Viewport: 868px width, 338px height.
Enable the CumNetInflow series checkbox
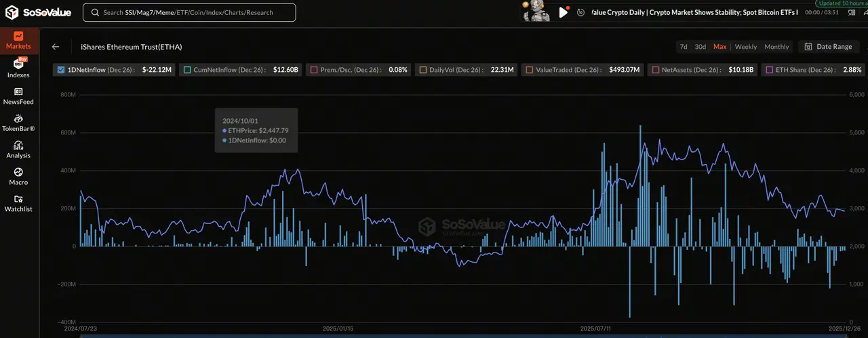187,69
